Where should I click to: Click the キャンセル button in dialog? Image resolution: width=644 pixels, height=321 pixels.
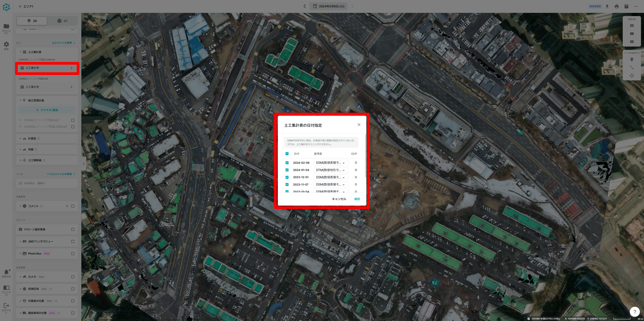tap(339, 199)
